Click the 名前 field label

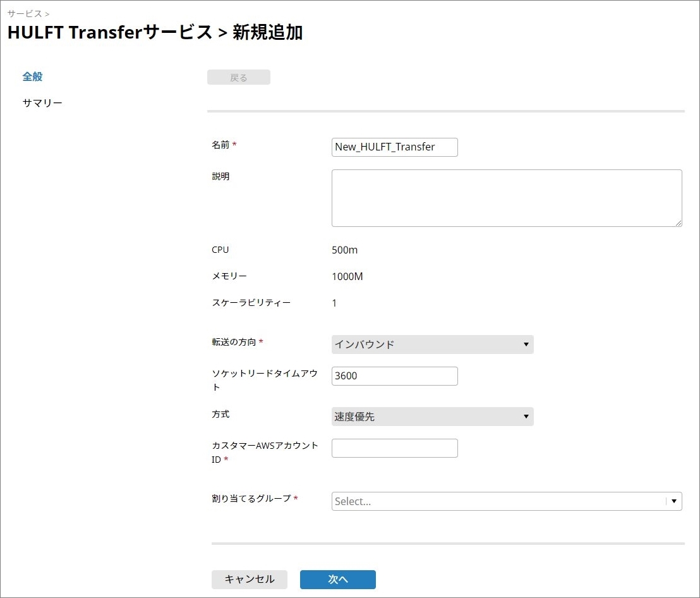(220, 145)
